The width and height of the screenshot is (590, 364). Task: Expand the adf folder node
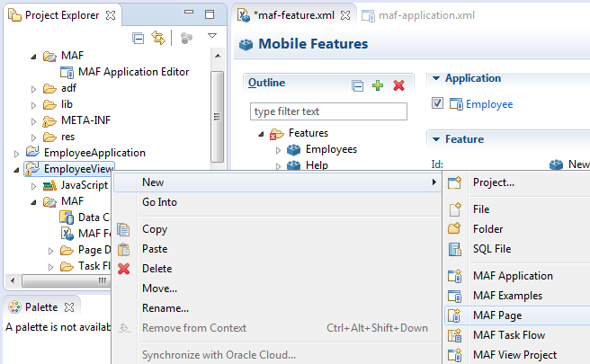[x=33, y=89]
